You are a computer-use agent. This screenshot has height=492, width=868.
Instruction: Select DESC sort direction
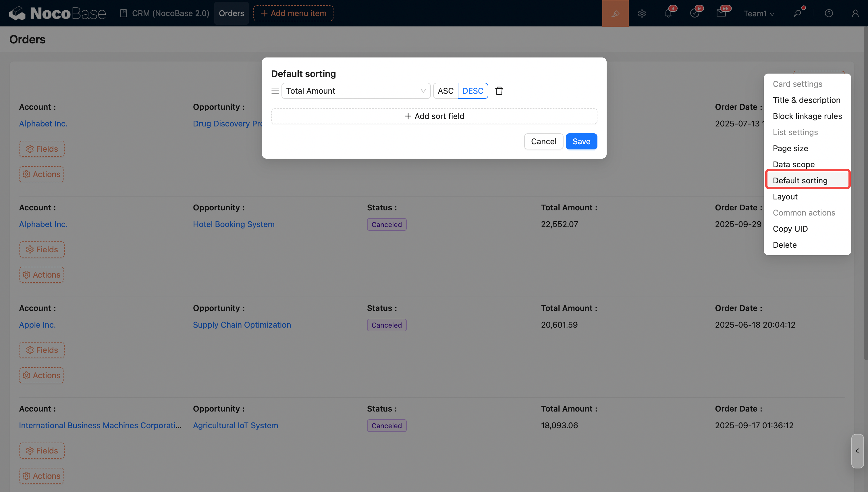472,91
